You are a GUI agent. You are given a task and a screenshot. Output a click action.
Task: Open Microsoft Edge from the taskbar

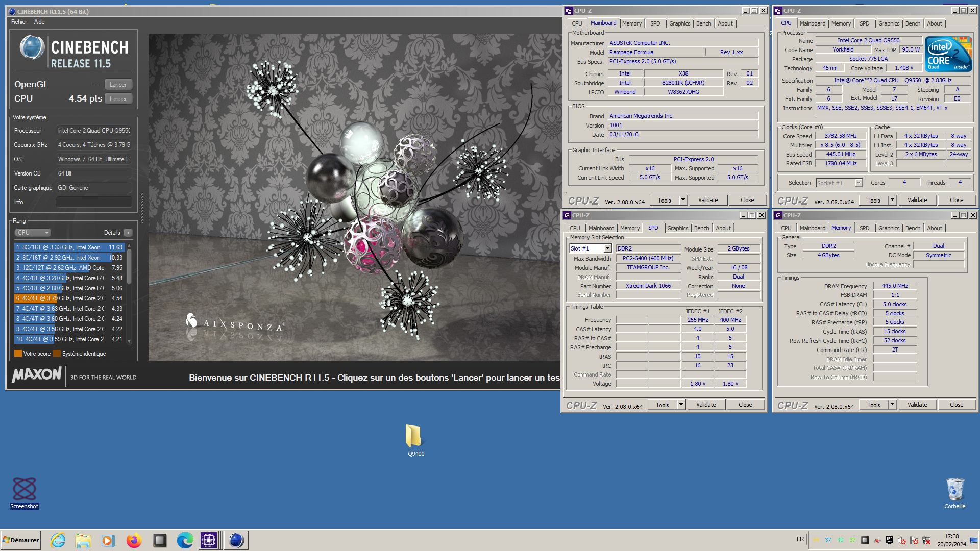(185, 540)
